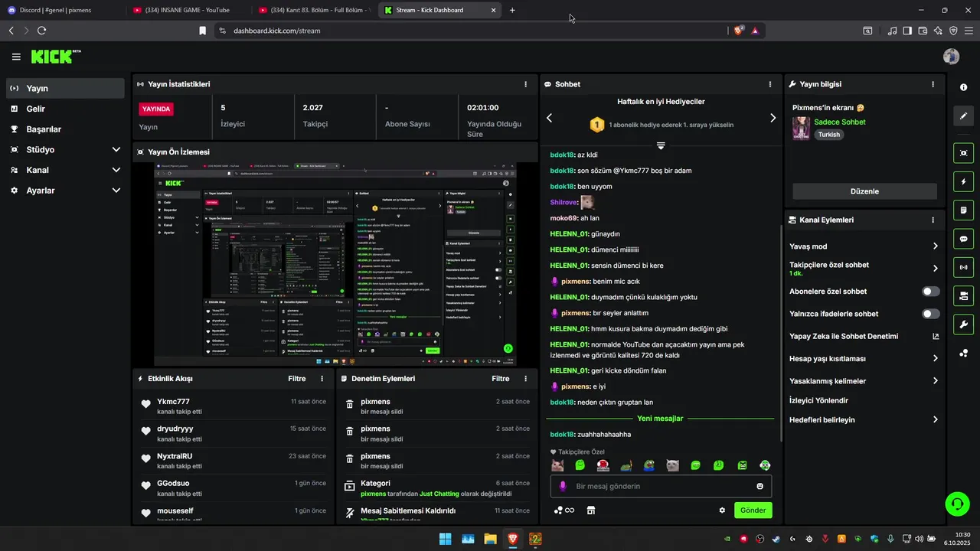Image resolution: width=980 pixels, height=551 pixels.
Task: Toggle the stream preview widget icon
Action: (963, 153)
